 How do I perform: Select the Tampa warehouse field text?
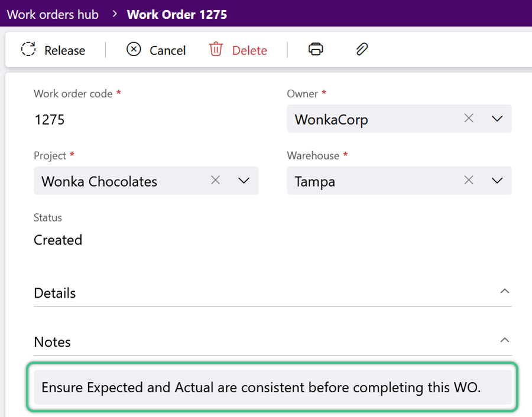click(x=314, y=182)
